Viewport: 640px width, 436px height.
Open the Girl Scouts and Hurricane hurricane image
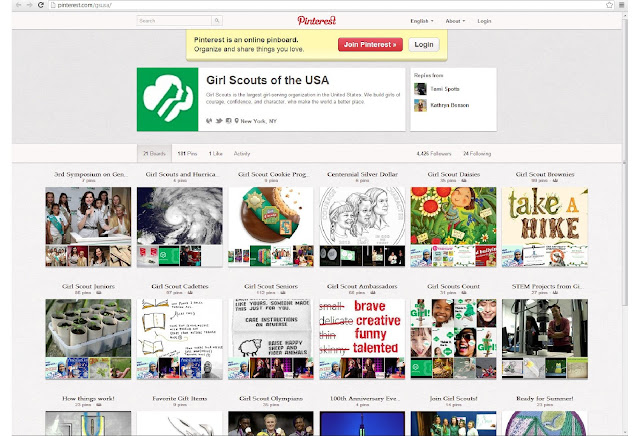click(180, 216)
